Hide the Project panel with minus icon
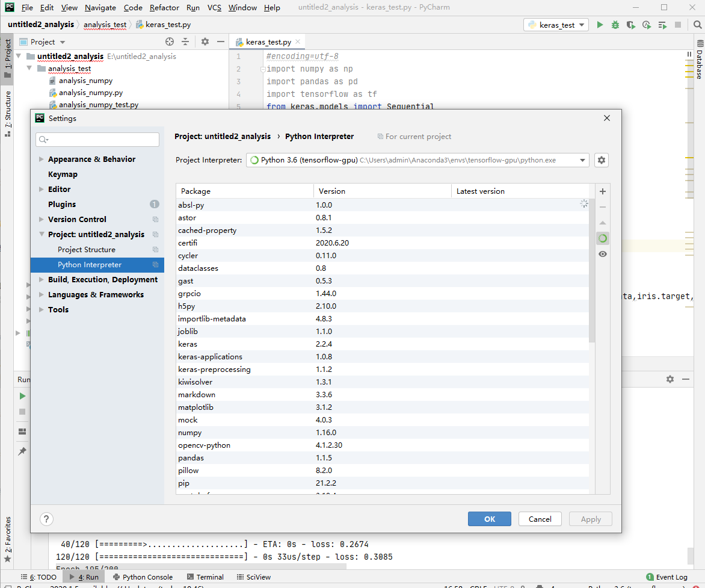 (220, 42)
